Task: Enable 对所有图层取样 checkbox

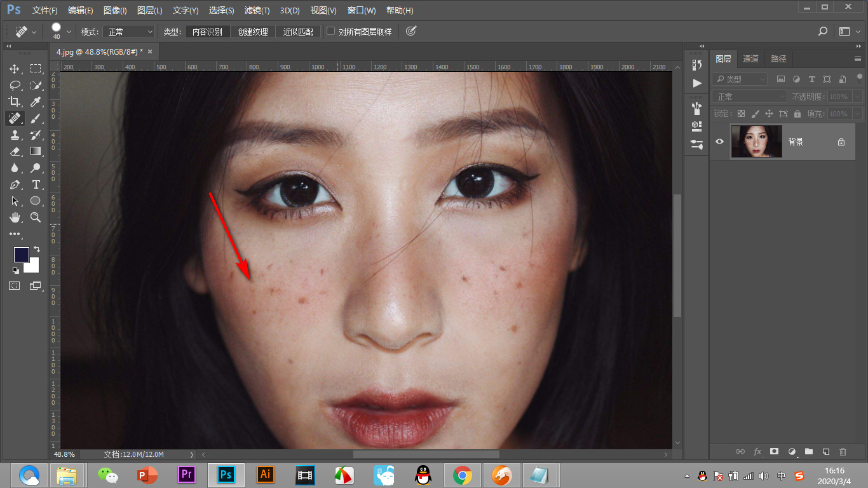Action: coord(330,31)
